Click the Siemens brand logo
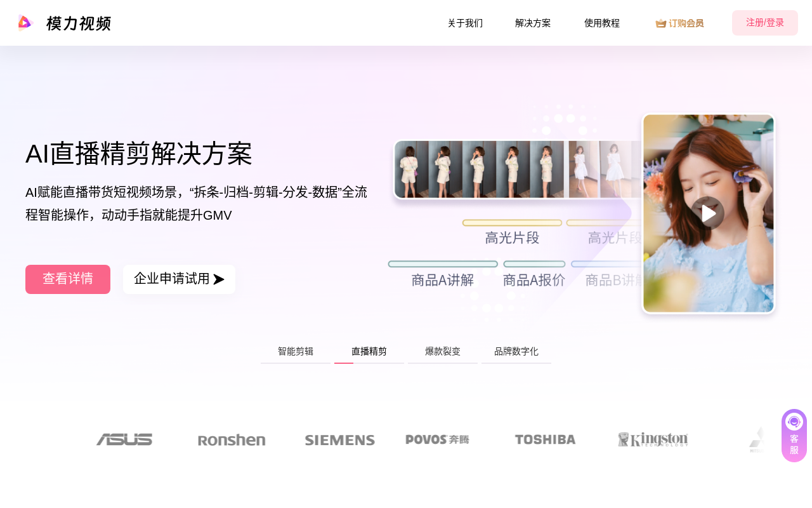Screen dimensions: 812x508 click(x=339, y=440)
